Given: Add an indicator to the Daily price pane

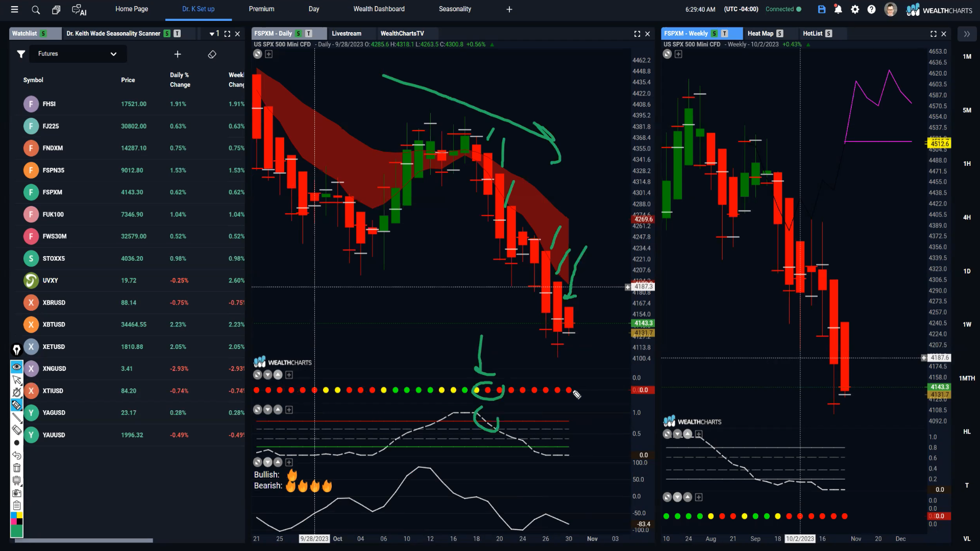Looking at the screenshot, I should click(x=269, y=54).
